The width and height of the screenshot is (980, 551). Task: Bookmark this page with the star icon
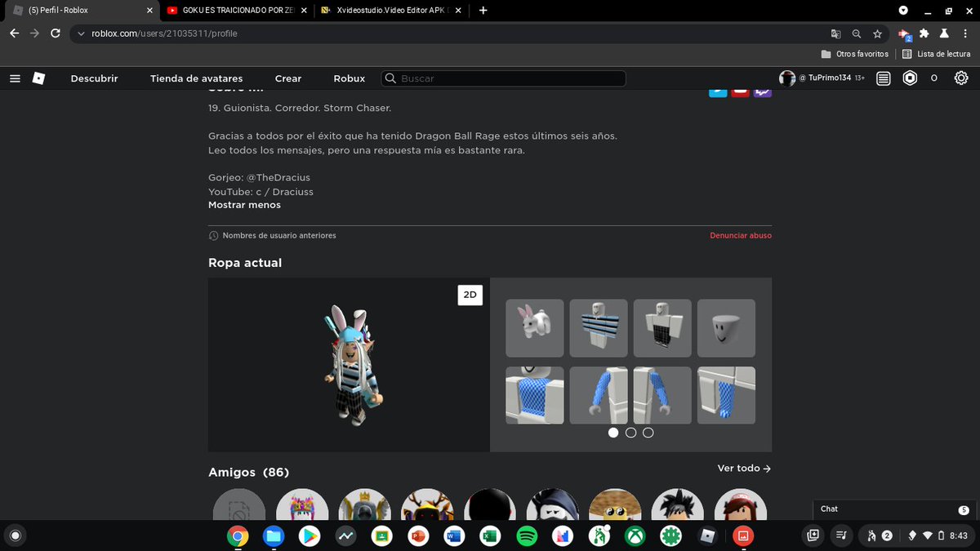(878, 33)
